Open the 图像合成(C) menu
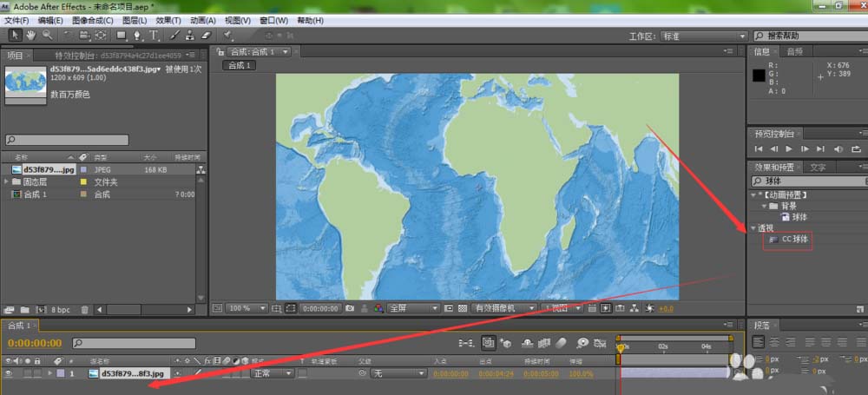Viewport: 868px width, 395px height. [x=93, y=21]
